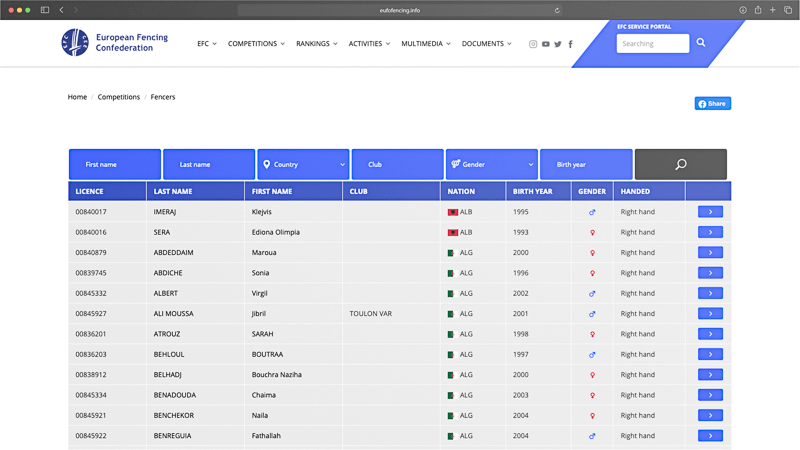
Task: Open the Twitter social icon
Action: click(x=558, y=44)
